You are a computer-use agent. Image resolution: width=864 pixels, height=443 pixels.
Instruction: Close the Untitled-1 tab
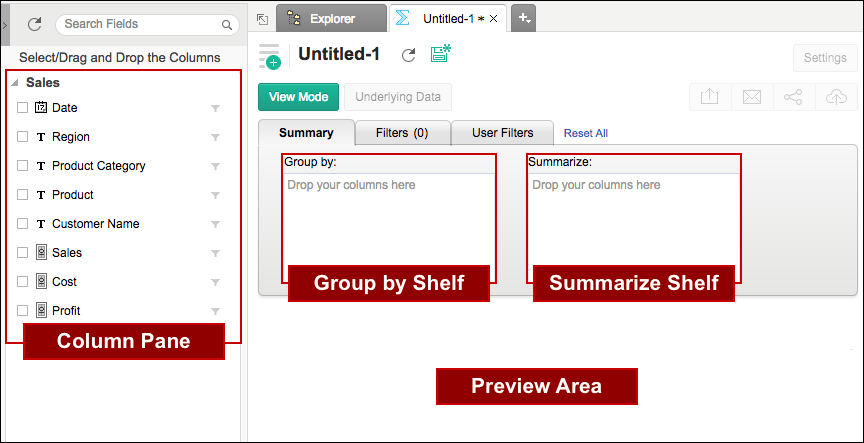pos(494,19)
